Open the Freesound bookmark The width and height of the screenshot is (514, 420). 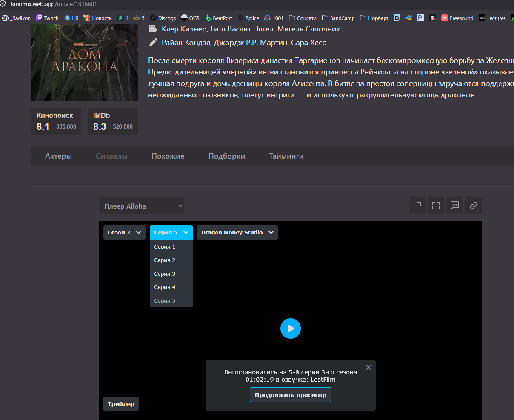pyautogui.click(x=457, y=18)
